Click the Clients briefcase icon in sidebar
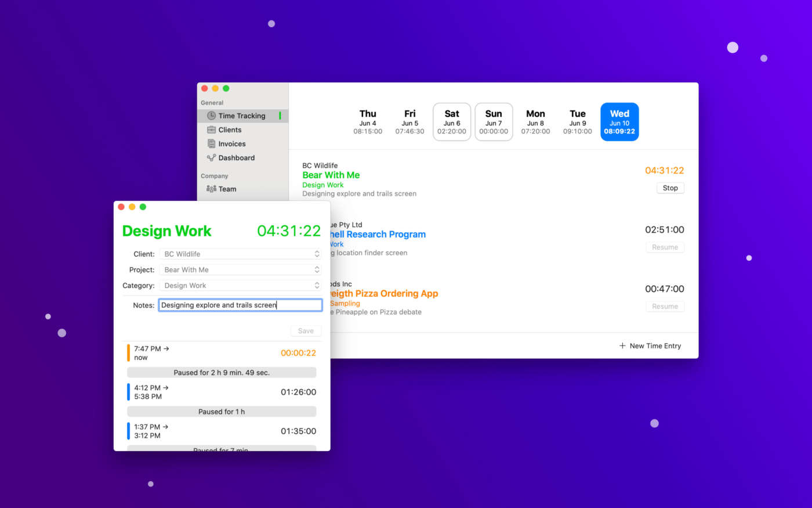812x508 pixels. pos(212,130)
